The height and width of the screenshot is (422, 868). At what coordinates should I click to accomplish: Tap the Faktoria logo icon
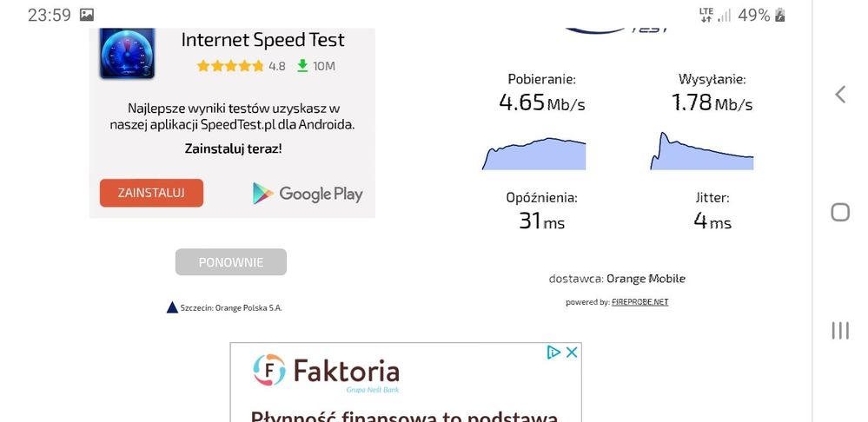coord(269,370)
